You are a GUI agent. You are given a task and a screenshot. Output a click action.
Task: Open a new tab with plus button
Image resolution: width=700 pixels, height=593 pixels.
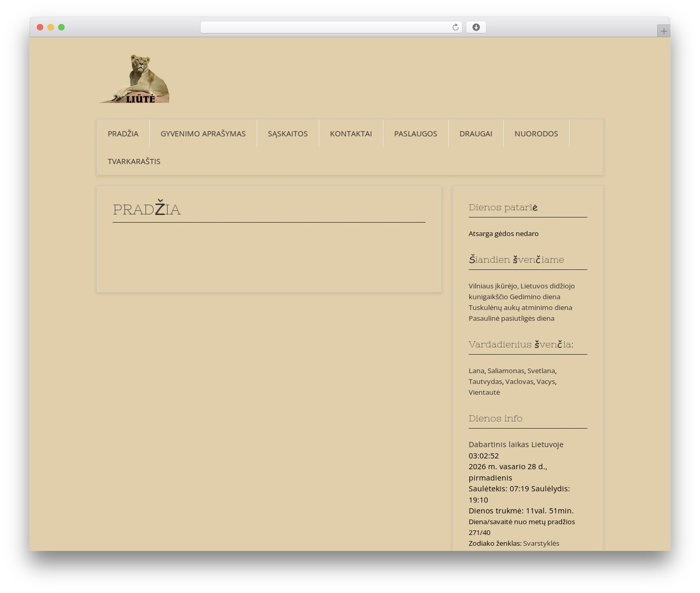coord(663,31)
